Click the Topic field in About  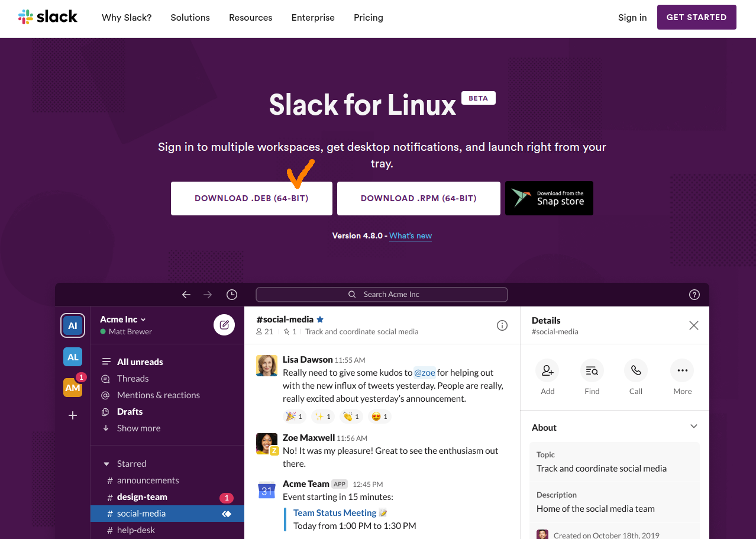615,461
